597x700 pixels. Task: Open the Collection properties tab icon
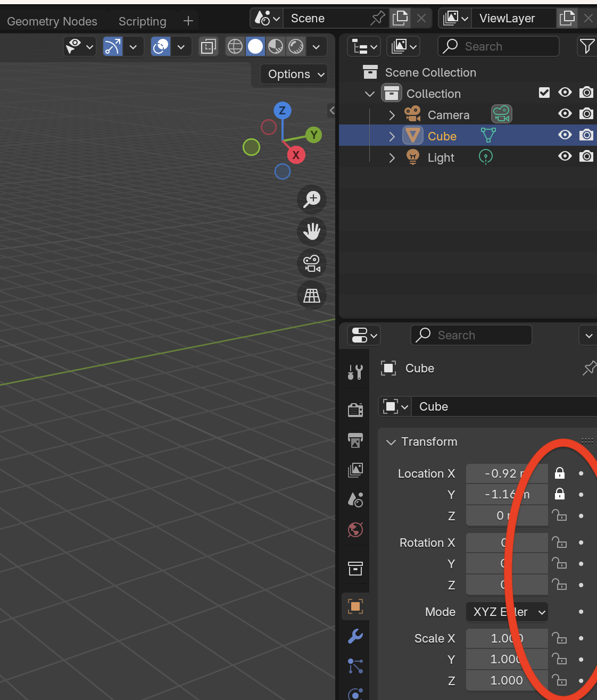tap(355, 569)
